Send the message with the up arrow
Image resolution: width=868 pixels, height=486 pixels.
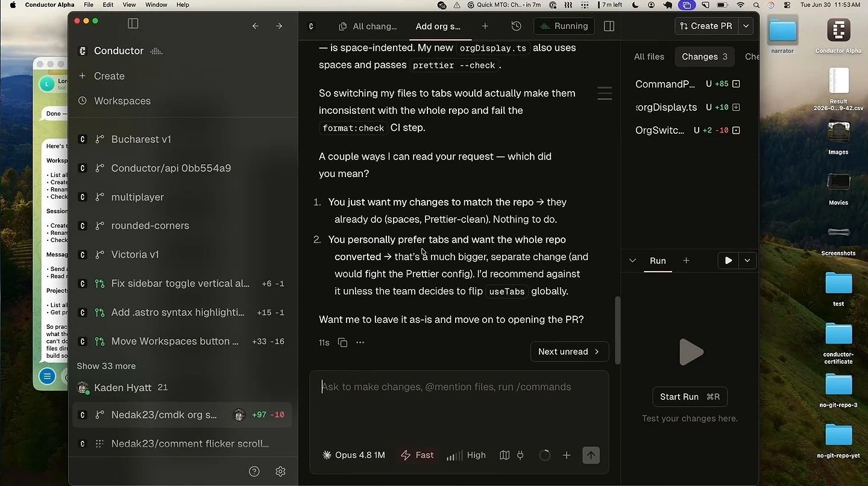coord(591,455)
